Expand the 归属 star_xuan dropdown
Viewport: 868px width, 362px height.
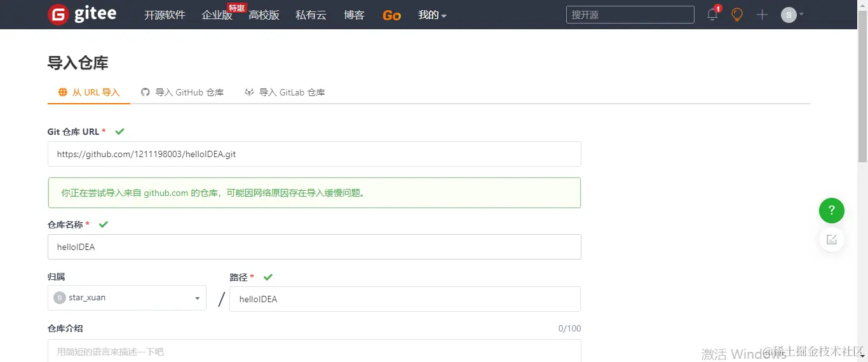pyautogui.click(x=127, y=298)
